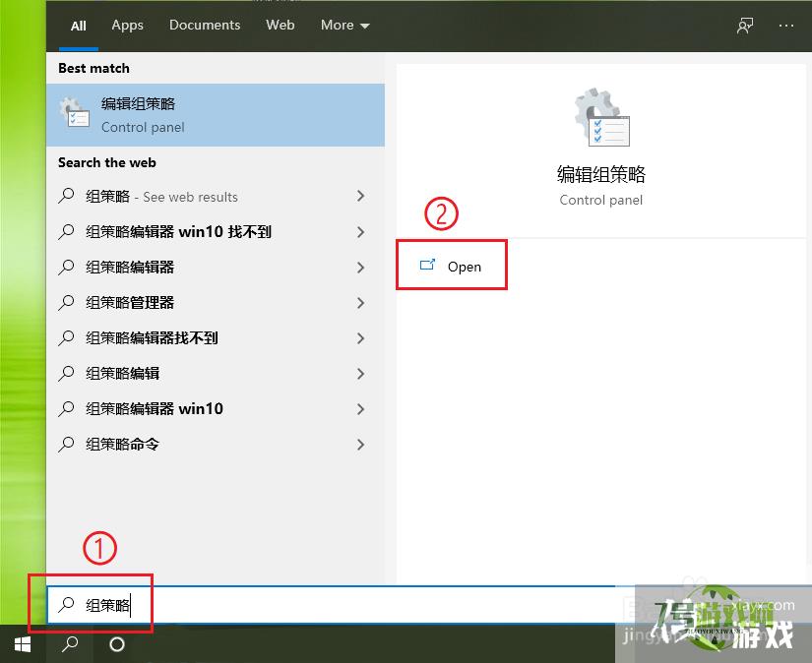Select web suggestion 组策略 See web results
812x663 pixels.
pos(216,196)
